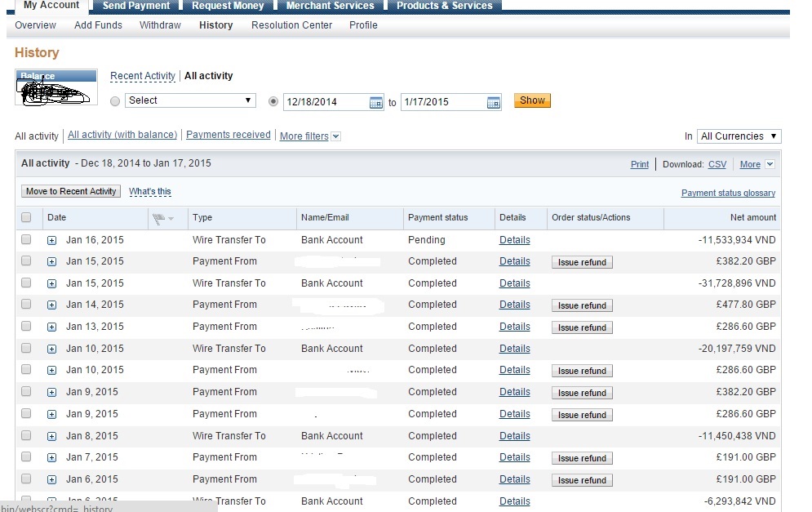Check the Jan 15 Wire Transfer row
The width and height of the screenshot is (812, 512).
pos(26,283)
